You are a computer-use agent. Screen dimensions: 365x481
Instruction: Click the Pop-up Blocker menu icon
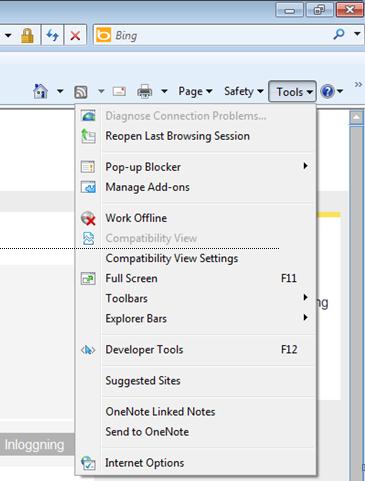click(88, 167)
